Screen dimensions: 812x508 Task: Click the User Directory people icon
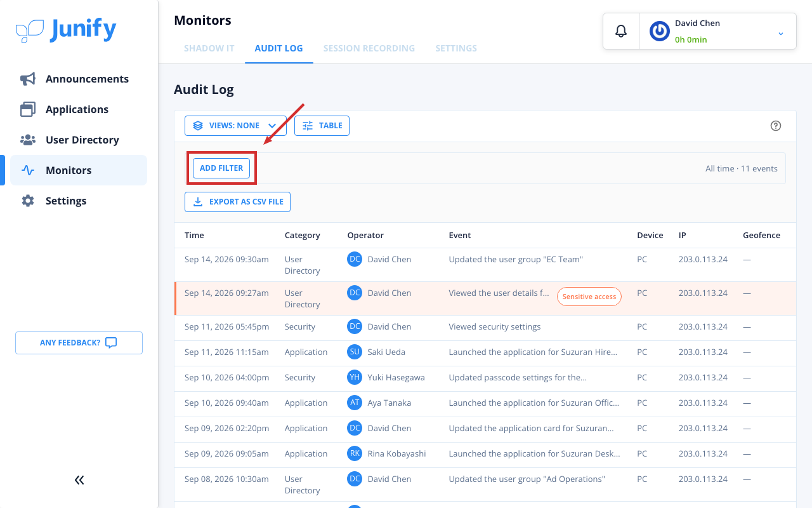coord(28,140)
